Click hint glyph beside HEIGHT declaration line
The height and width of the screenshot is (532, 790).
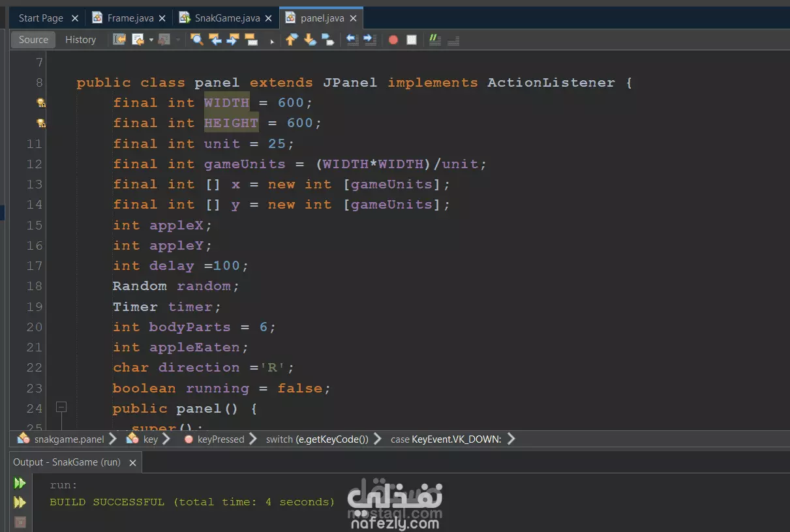(40, 123)
